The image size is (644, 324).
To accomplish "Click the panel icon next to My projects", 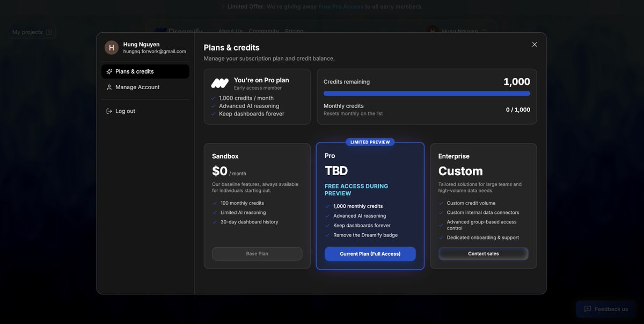I will (49, 32).
